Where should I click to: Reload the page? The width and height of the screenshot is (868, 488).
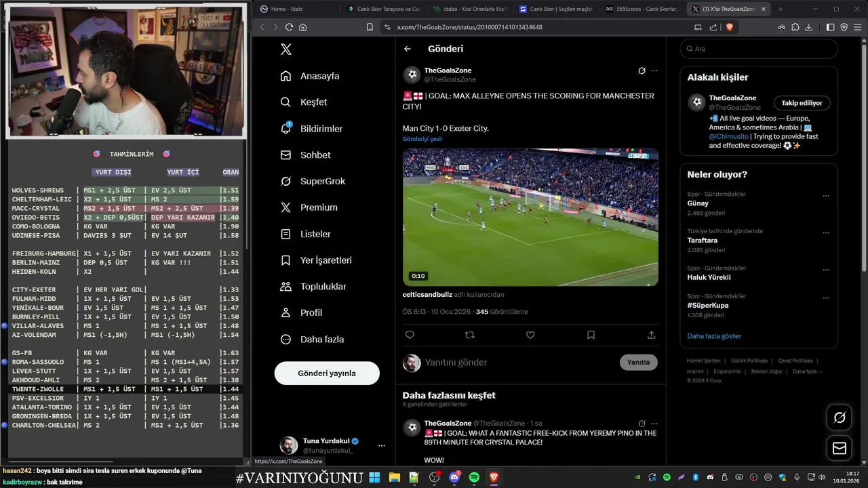(289, 27)
